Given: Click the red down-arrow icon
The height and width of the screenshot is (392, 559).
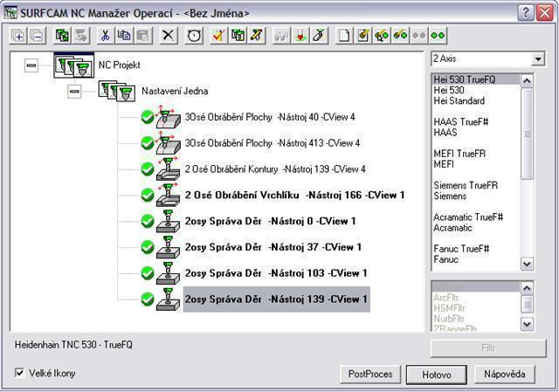Looking at the screenshot, I should (x=300, y=36).
